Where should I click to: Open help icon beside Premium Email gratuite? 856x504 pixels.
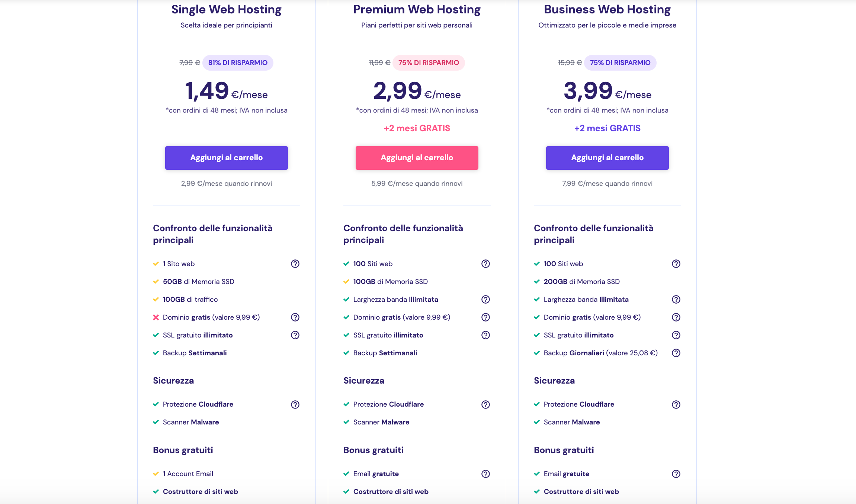485,474
